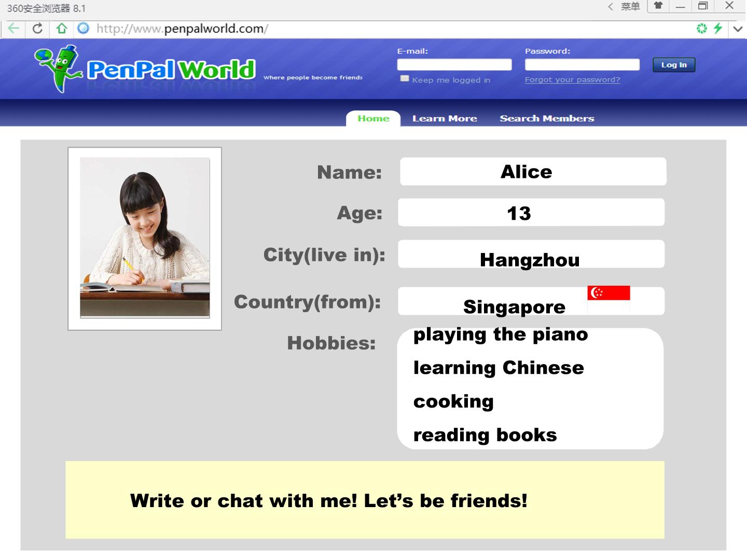Open the 菜单 menu in title bar
This screenshot has width=747, height=560.
click(x=630, y=6)
